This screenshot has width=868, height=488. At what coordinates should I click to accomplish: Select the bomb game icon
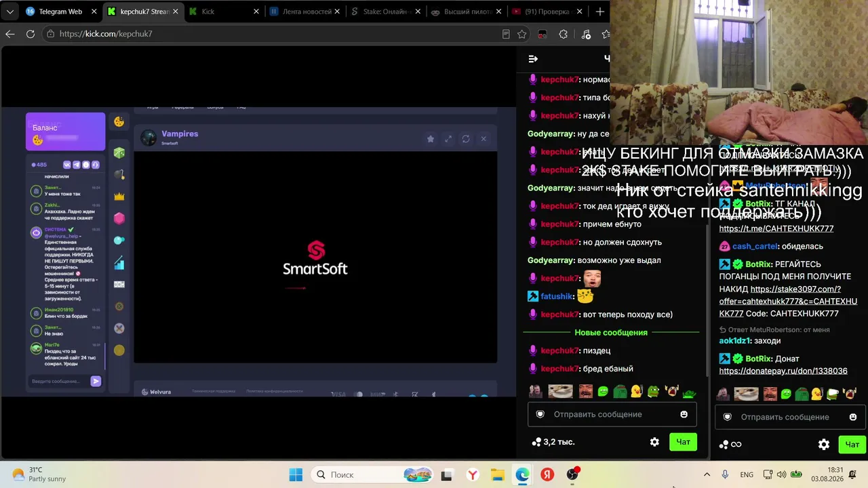(119, 175)
